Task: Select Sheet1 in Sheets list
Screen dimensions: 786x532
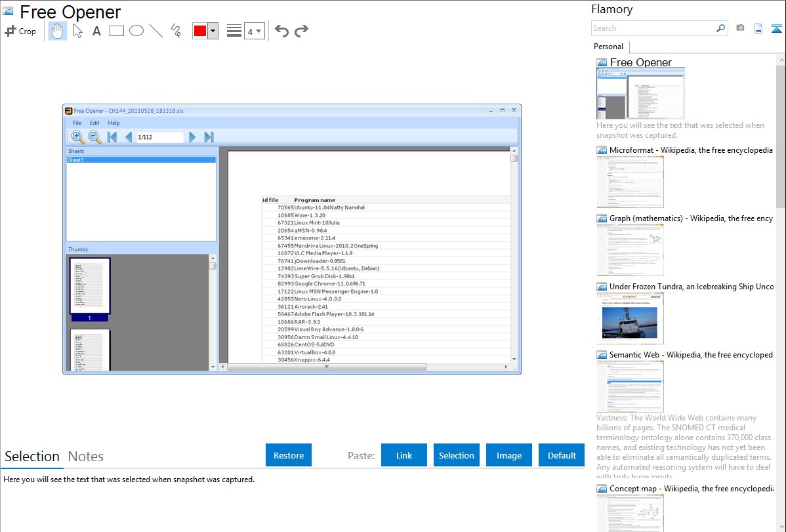Action: click(141, 160)
